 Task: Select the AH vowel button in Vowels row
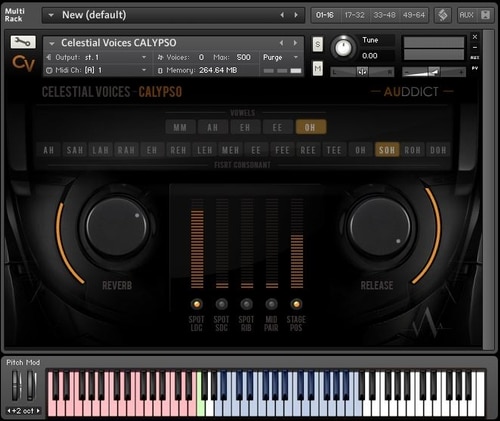213,127
